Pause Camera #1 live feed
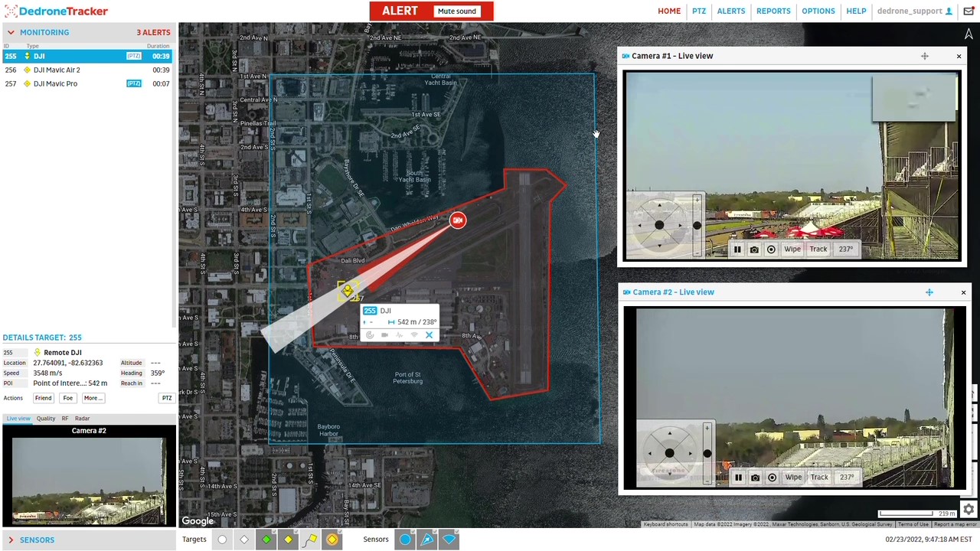Screen dimensions: 980x551 [737, 249]
